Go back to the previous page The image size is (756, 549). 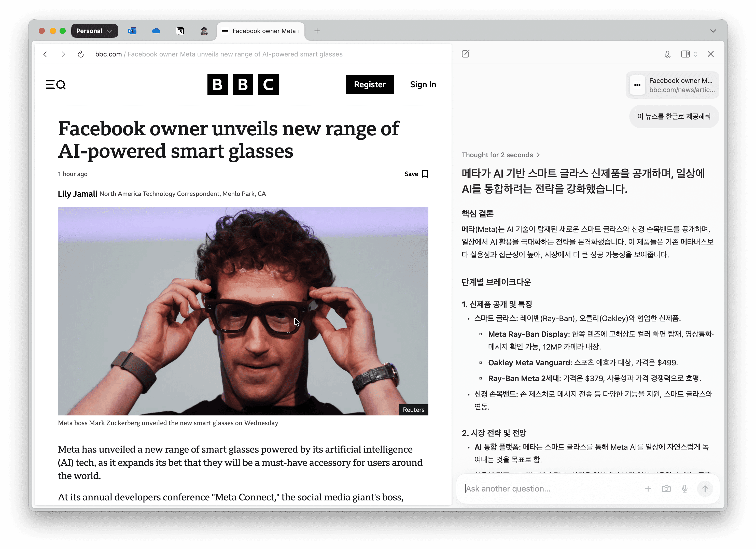[x=45, y=54]
